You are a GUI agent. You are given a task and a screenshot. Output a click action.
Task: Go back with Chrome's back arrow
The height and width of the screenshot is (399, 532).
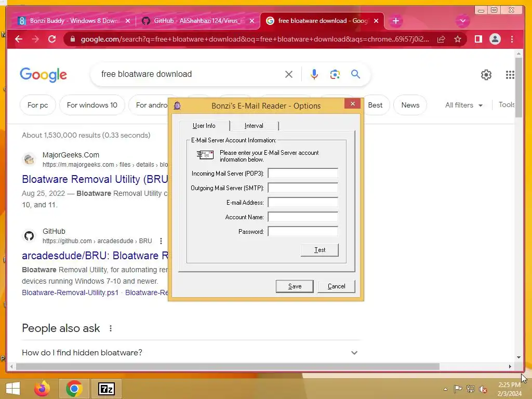tap(19, 39)
